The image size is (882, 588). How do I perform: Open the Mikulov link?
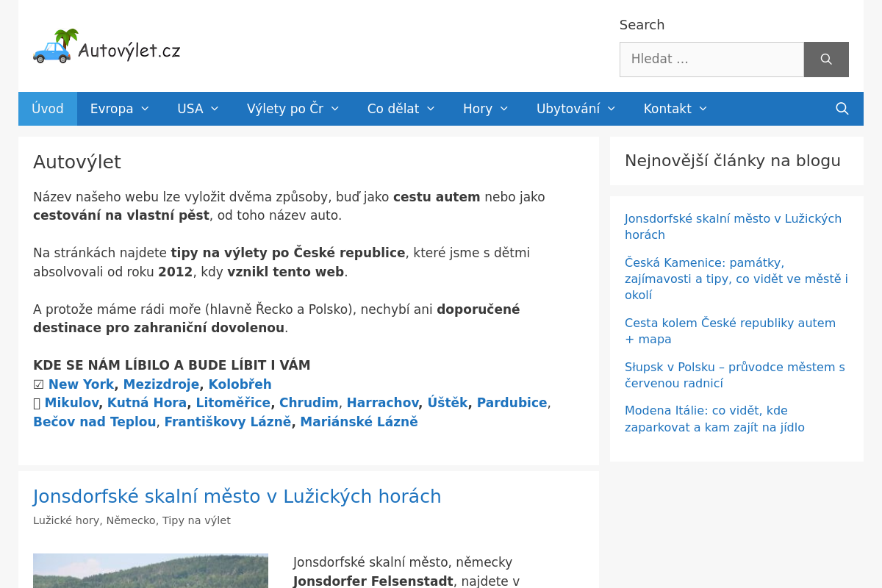point(71,403)
